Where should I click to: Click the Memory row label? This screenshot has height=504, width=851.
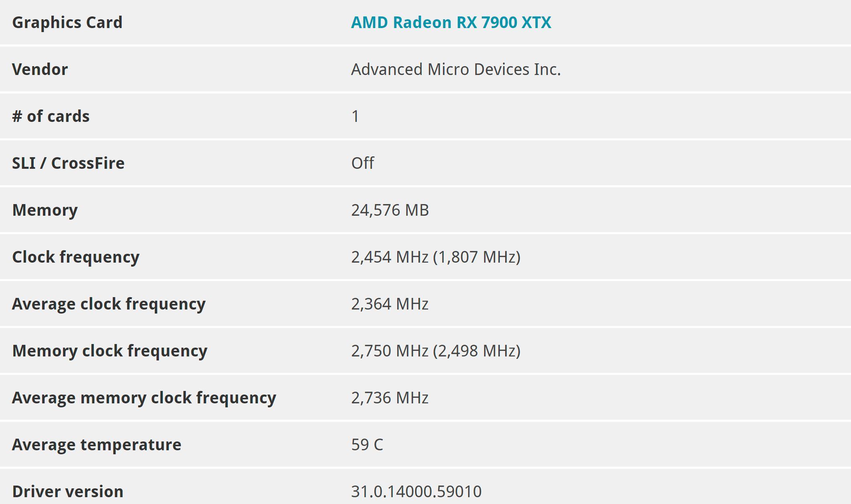45,210
